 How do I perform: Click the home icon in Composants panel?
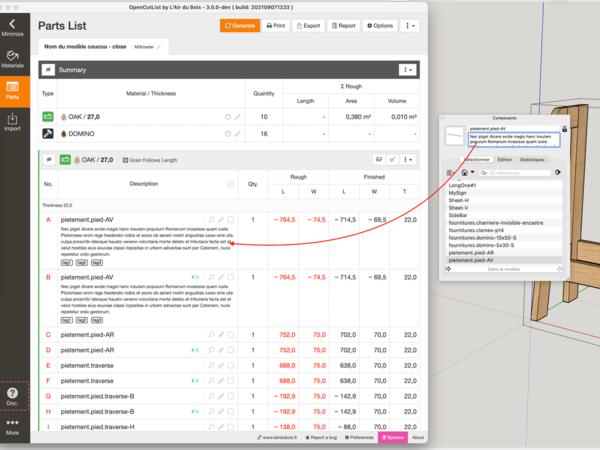(464, 173)
